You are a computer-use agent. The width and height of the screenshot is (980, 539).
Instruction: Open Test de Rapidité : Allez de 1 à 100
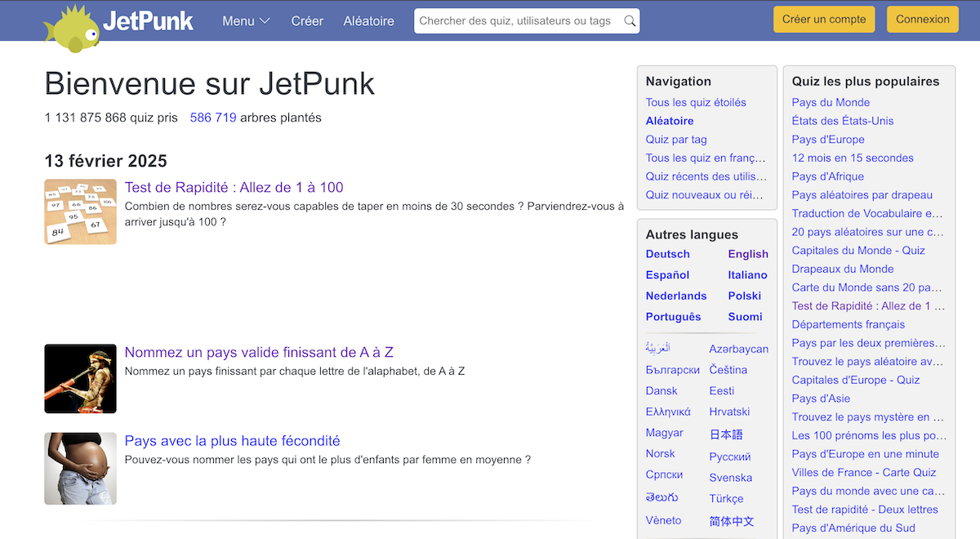pos(234,188)
